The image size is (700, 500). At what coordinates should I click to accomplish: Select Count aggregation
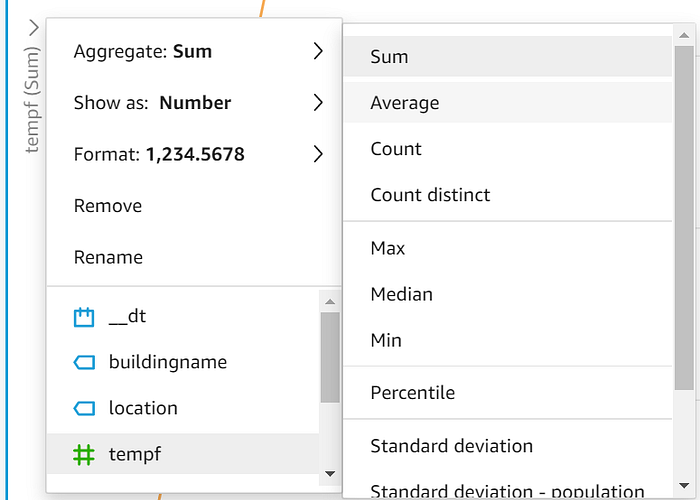coord(508,149)
